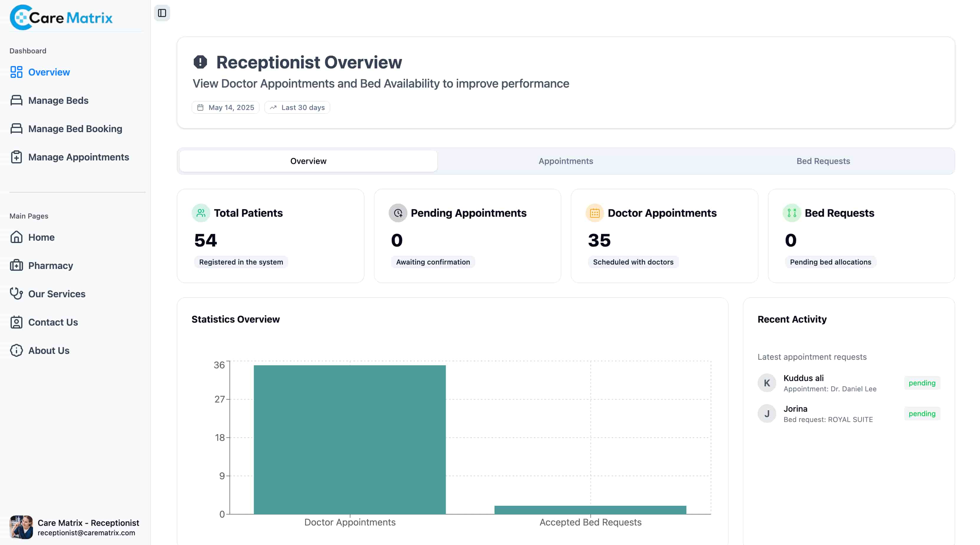Screen dimensions: 980x545
Task: Toggle the sidebar collapse button
Action: (162, 13)
